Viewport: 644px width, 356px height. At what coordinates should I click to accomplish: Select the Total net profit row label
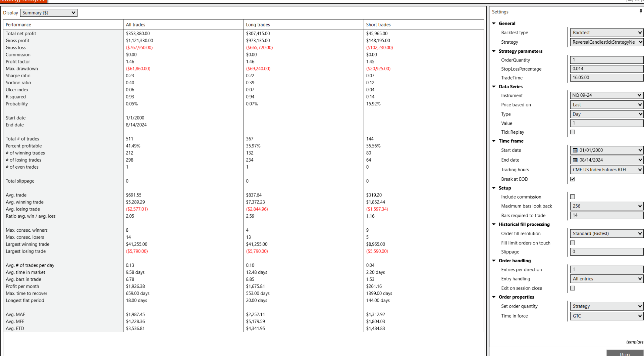[21, 34]
